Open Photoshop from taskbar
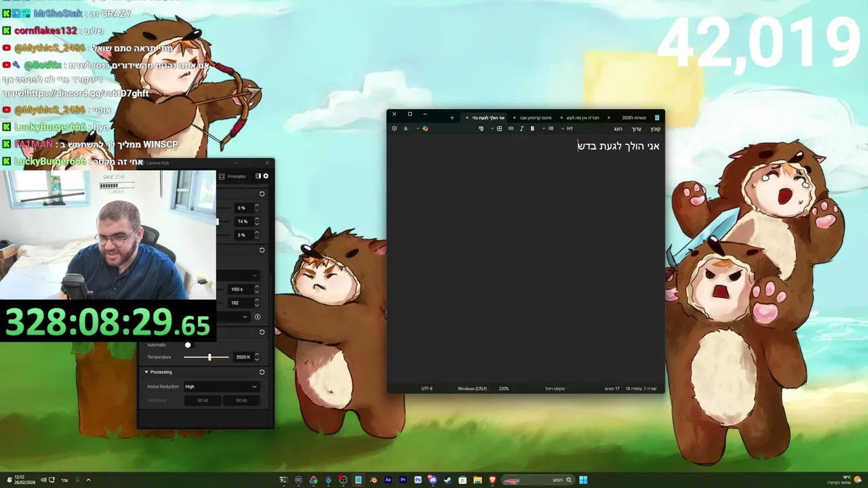 418,480
